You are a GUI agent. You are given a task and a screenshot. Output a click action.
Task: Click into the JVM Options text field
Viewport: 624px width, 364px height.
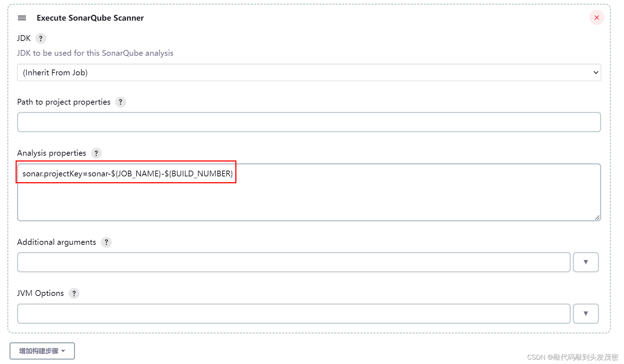[293, 314]
